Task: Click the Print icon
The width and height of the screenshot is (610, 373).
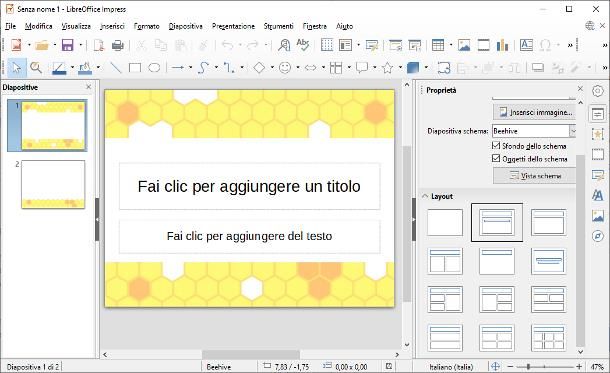Action: point(117,45)
